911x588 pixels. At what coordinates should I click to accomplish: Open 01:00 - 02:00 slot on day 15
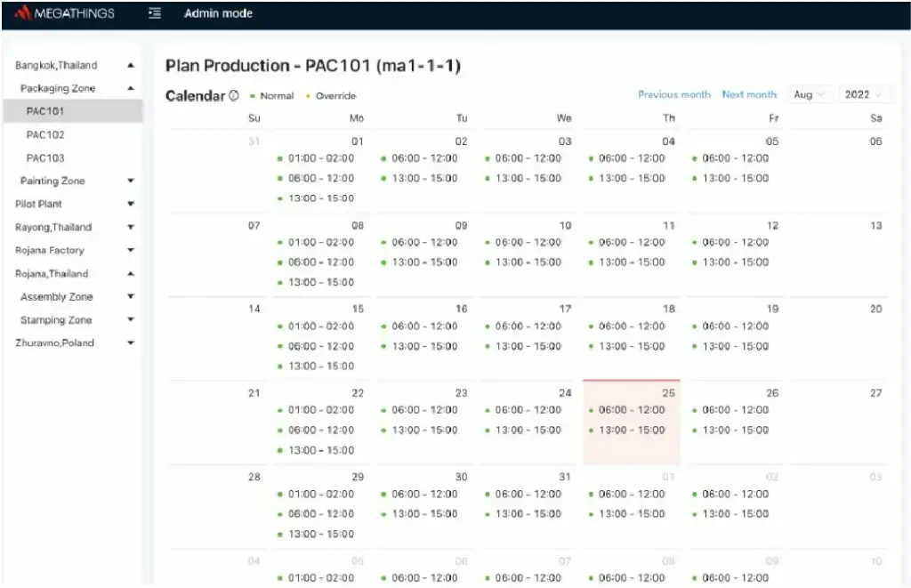click(320, 326)
